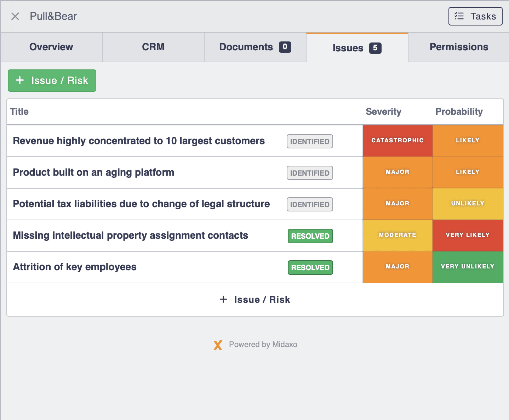Sort by the Probability column header
The image size is (509, 420).
click(459, 112)
